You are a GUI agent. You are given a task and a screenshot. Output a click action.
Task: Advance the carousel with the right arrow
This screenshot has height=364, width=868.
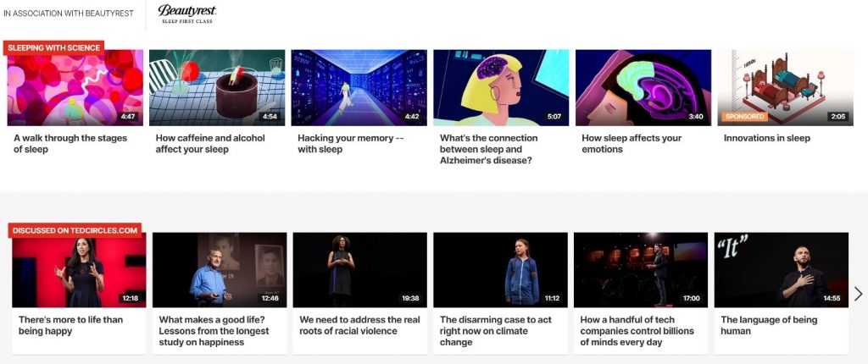[858, 294]
